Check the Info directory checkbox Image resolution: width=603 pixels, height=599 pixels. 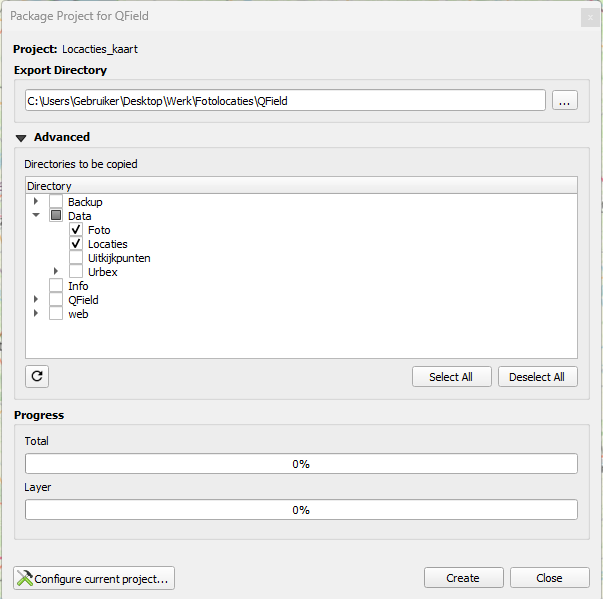pos(56,286)
